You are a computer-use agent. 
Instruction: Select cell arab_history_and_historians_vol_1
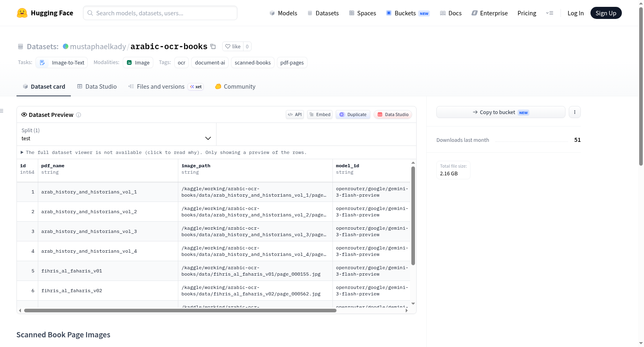tap(108, 192)
